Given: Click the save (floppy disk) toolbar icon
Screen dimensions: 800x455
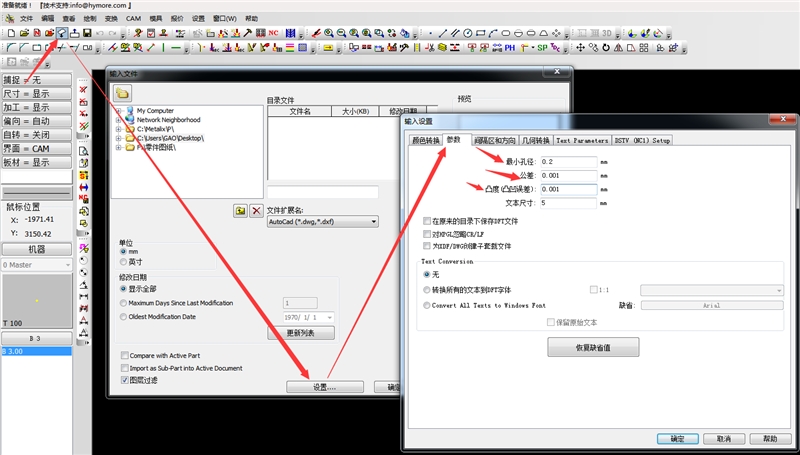Looking at the screenshot, I should tap(88, 33).
